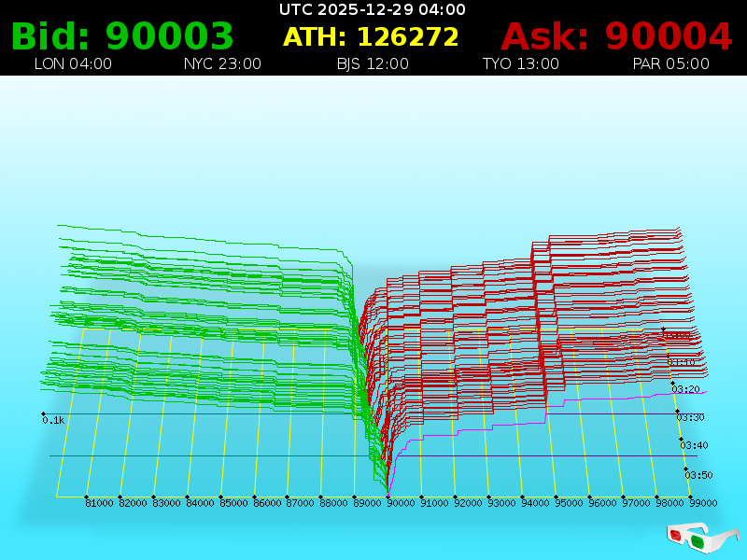The width and height of the screenshot is (747, 560).
Task: Click the 03:50 time axis marker
Action: pyautogui.click(x=698, y=475)
